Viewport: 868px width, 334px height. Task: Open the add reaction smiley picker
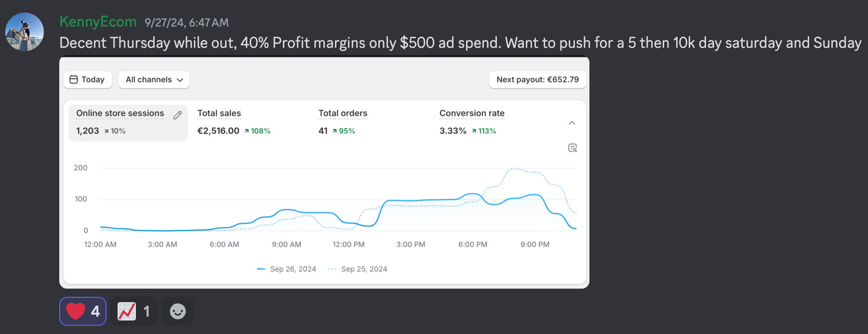click(177, 311)
